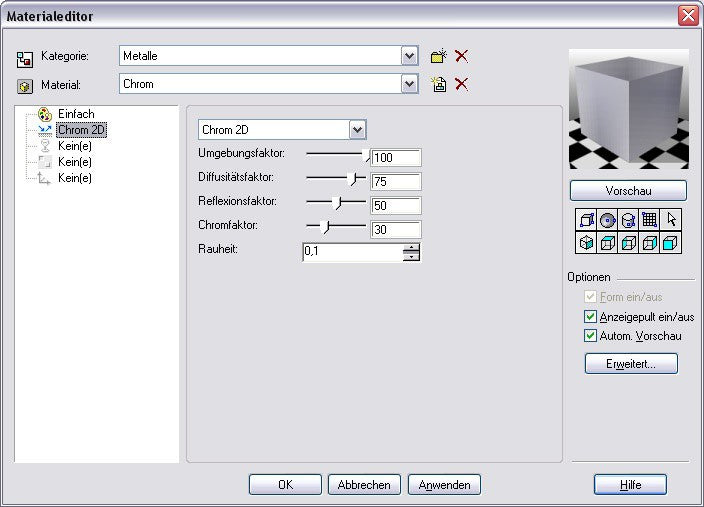This screenshot has width=704, height=507.
Task: Click the Chromfaktor value field 30
Action: (396, 229)
